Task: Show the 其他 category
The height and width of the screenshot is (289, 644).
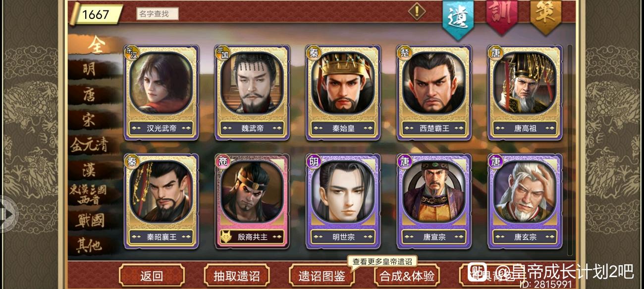Action: click(x=89, y=245)
